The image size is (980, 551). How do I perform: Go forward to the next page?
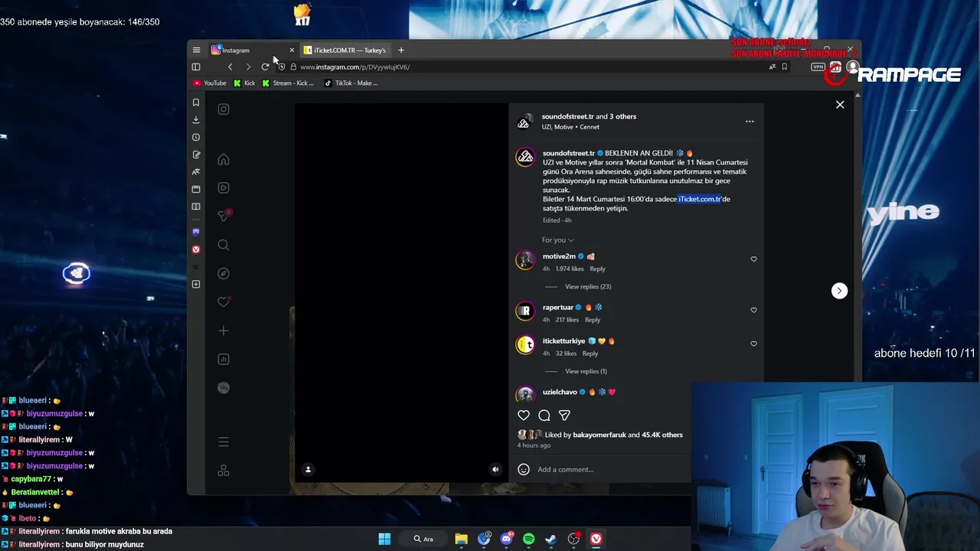point(248,67)
